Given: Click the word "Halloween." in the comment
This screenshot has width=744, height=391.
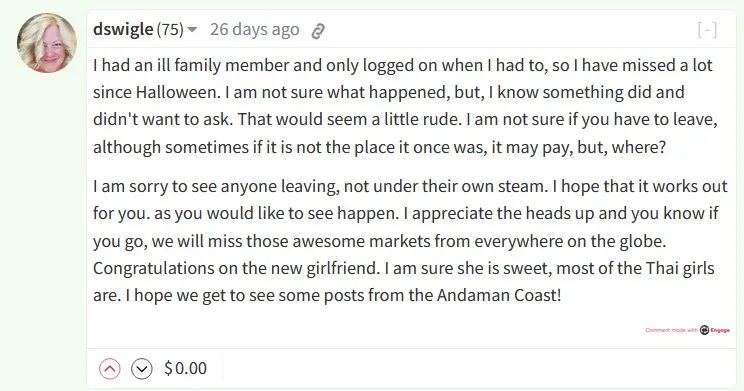Looking at the screenshot, I should point(178,92).
